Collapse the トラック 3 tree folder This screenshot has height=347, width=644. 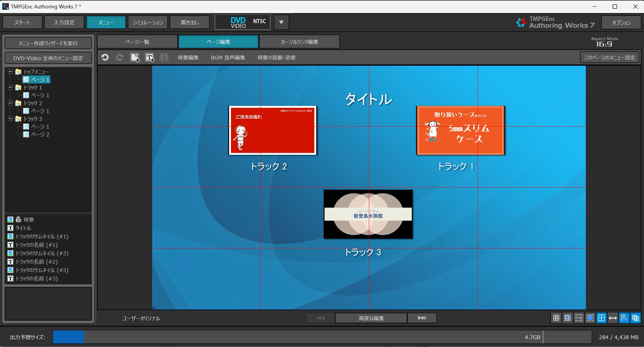tap(10, 119)
